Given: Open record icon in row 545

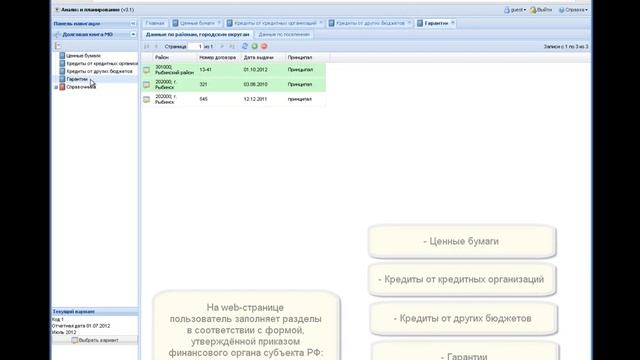Looking at the screenshot, I should 147,100.
